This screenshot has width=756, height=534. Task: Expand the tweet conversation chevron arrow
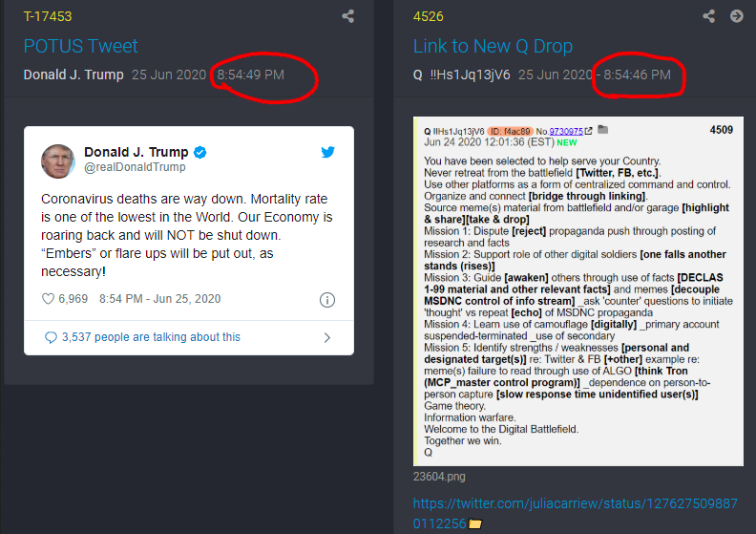327,337
